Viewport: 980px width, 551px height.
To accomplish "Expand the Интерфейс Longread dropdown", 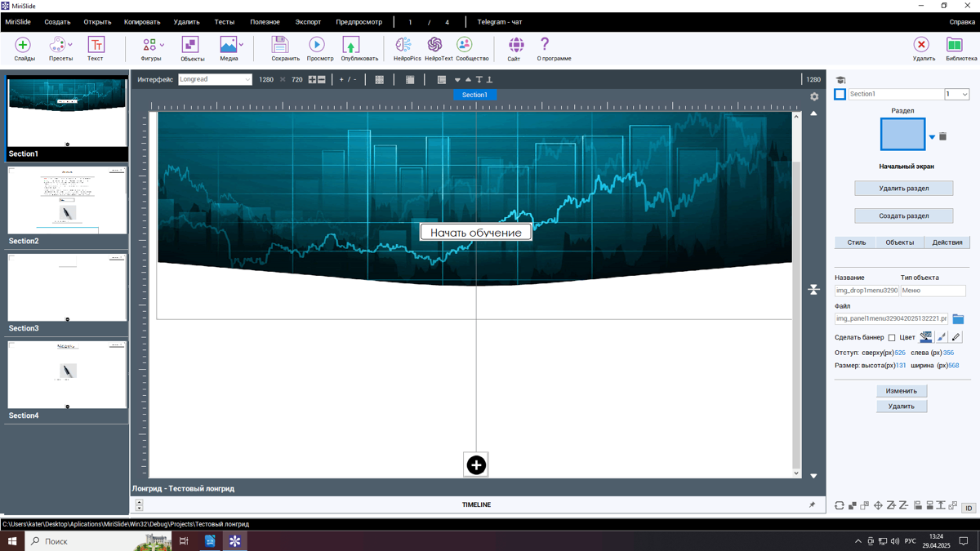I will [247, 80].
